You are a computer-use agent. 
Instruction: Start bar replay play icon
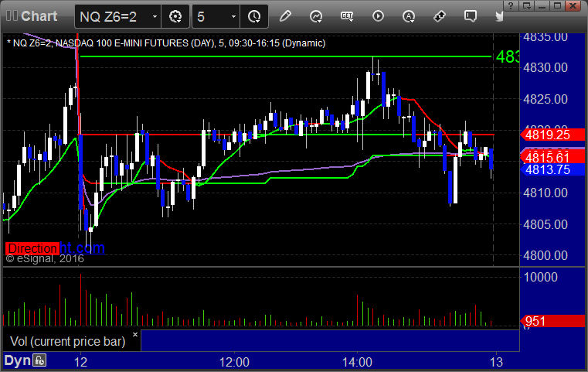[378, 16]
